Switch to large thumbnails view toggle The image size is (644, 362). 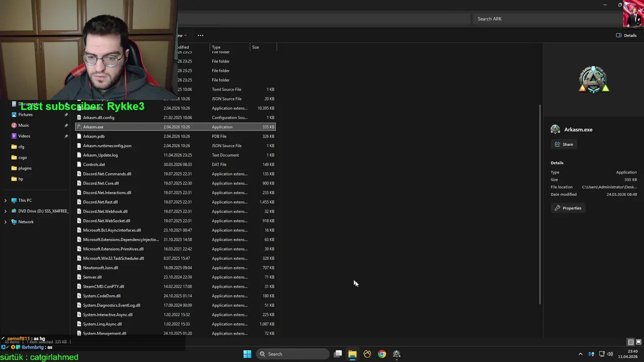638,342
